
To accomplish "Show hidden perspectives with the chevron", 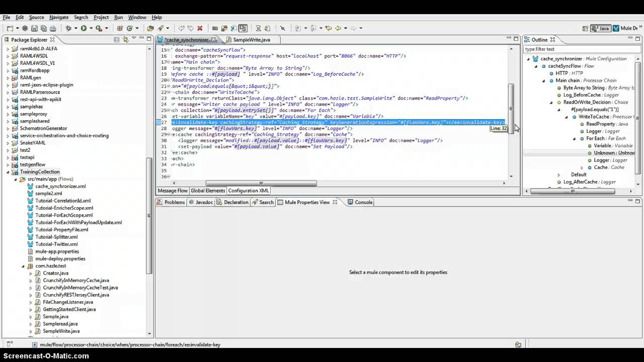I will point(640,27).
